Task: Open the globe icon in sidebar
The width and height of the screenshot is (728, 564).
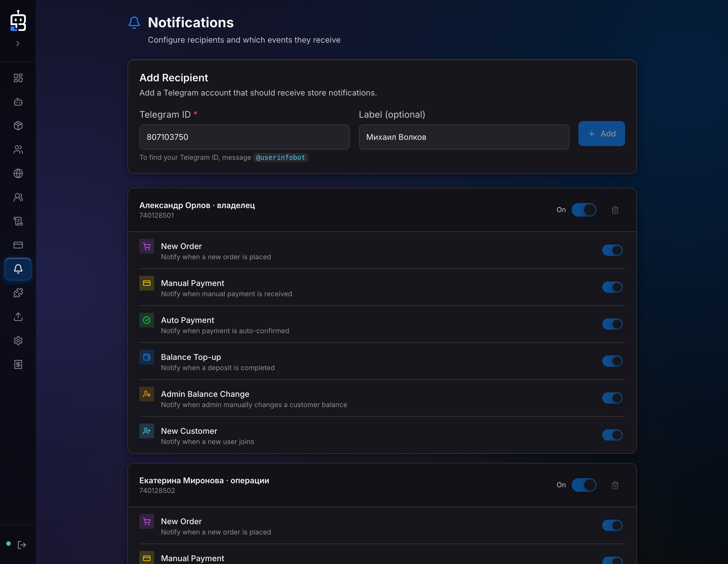Action: coord(18,173)
